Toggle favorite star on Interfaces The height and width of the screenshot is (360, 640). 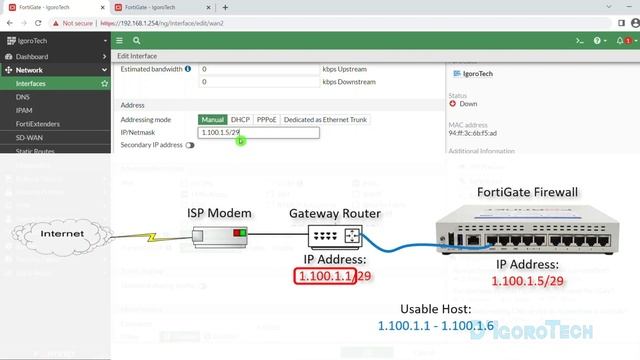tap(104, 83)
